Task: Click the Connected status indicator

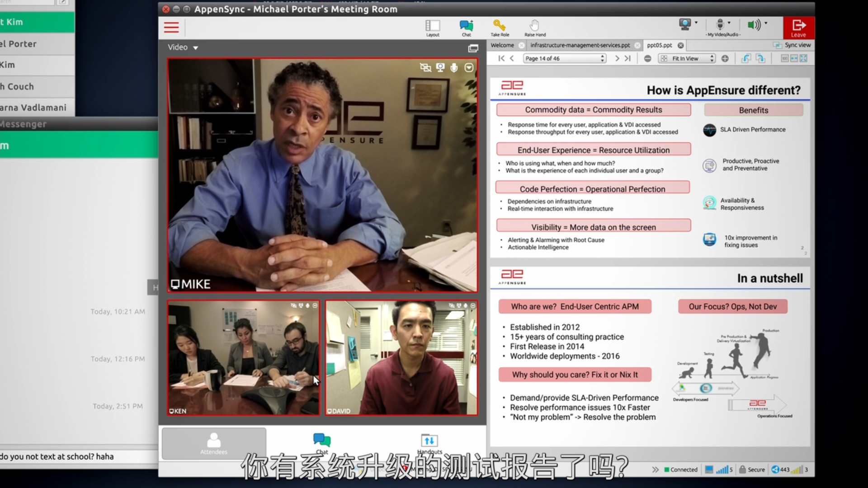Action: point(681,469)
